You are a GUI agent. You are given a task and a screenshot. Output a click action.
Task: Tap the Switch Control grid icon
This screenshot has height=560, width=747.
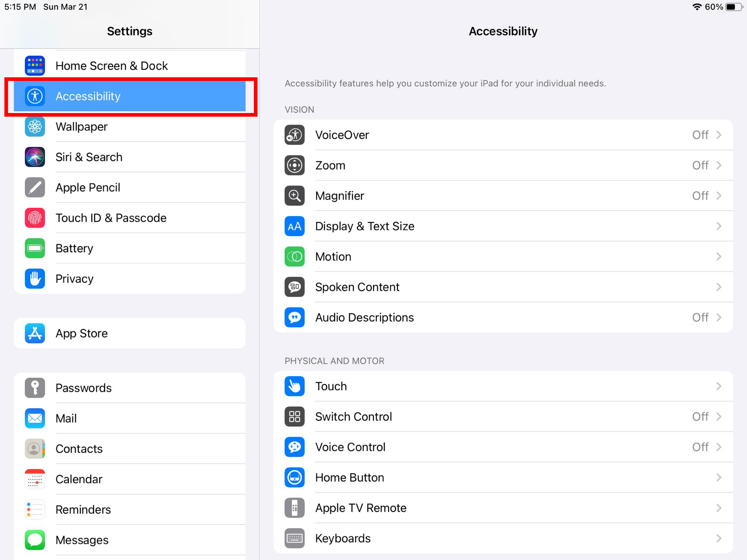click(295, 417)
